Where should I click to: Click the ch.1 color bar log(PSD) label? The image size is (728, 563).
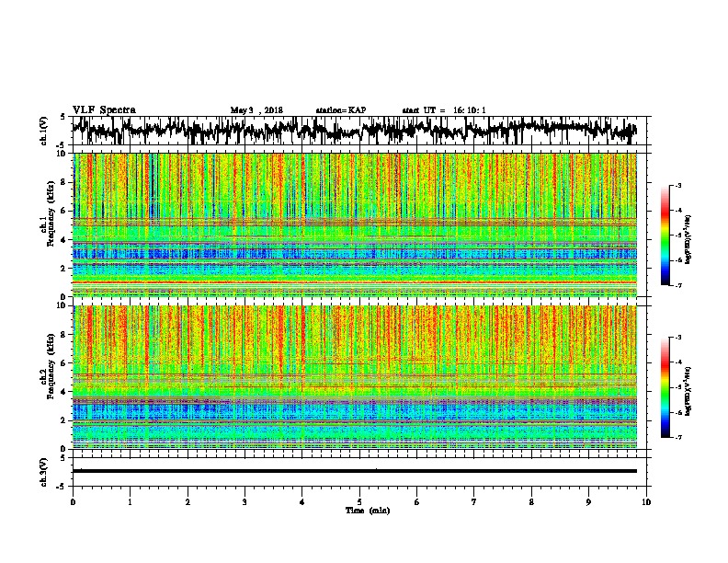coord(688,239)
